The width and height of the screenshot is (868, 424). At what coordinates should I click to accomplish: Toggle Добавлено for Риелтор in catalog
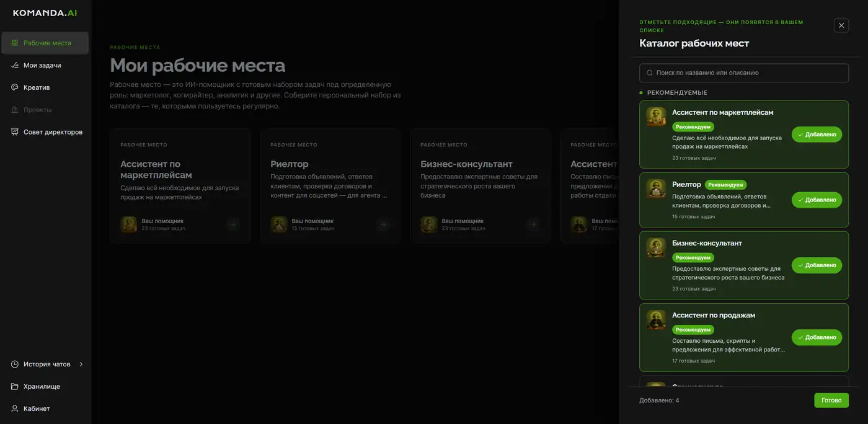point(817,200)
